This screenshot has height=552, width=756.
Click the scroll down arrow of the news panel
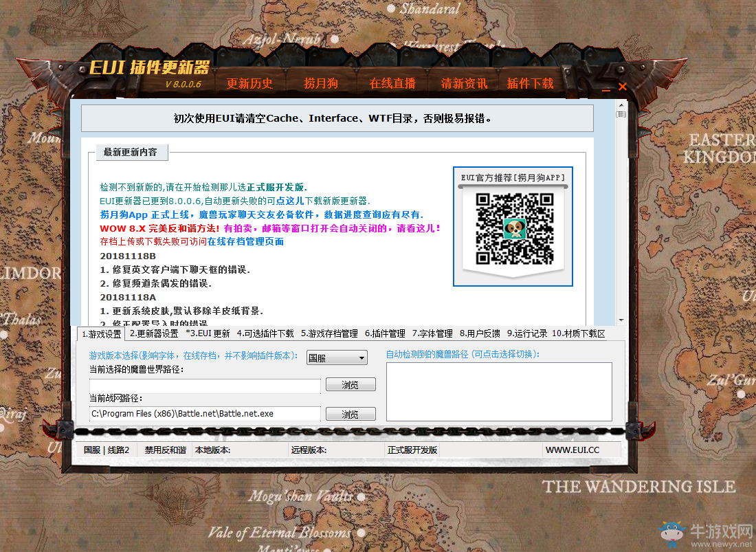(x=621, y=320)
